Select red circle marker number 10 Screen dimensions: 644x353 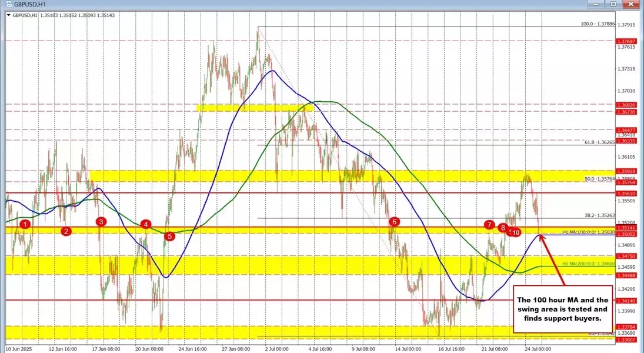516,233
